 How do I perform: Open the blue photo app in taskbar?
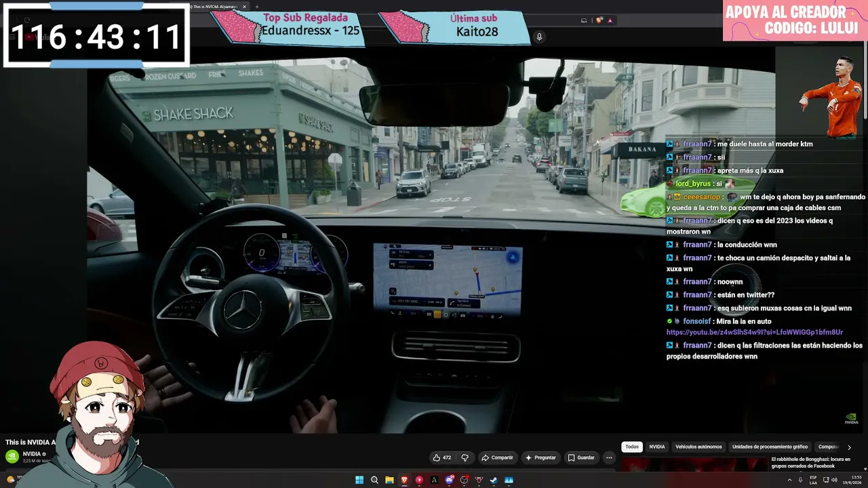coord(509,480)
